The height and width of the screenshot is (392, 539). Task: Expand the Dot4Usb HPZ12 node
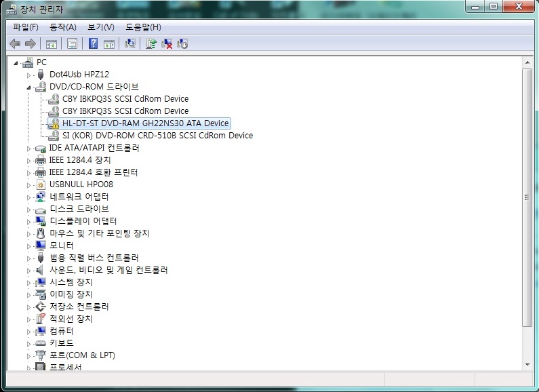click(x=29, y=75)
